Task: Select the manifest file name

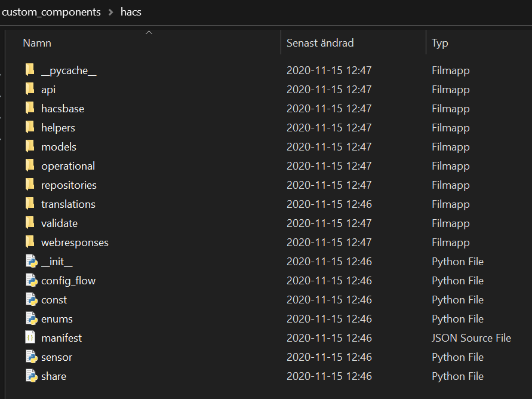Action: [61, 338]
